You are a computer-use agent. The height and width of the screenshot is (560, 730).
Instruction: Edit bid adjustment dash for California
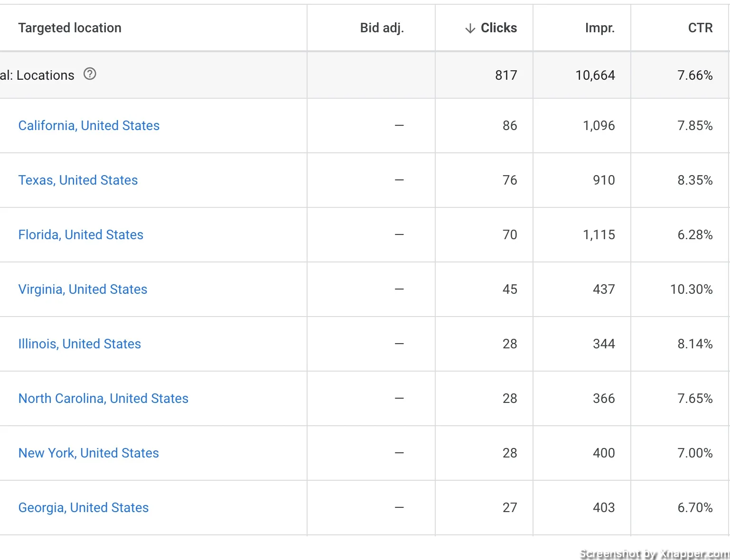[x=399, y=125]
